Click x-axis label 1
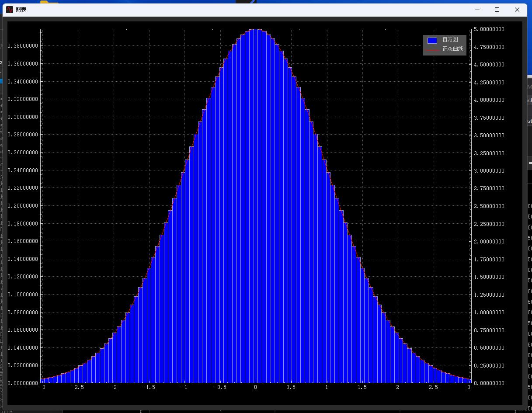This screenshot has width=532, height=413. pos(327,387)
